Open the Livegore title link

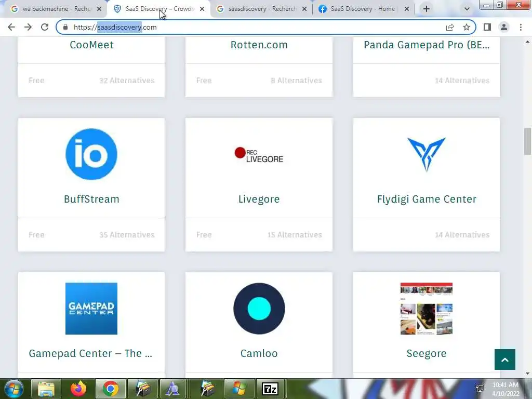tap(259, 199)
